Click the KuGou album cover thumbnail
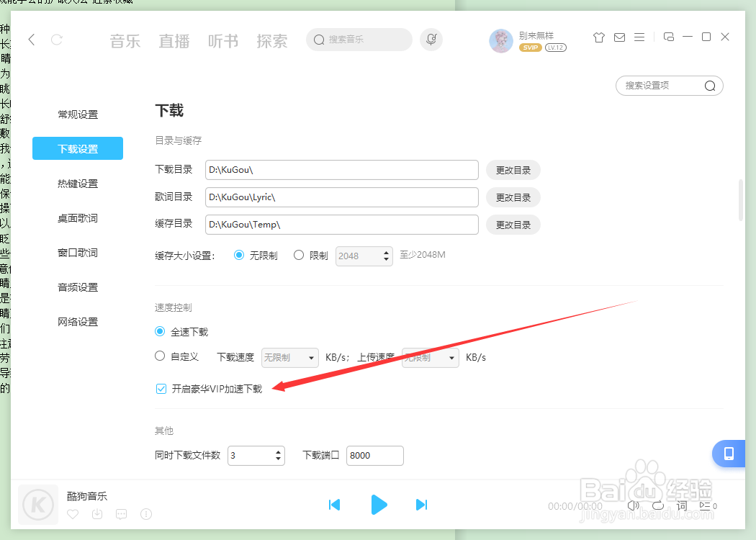This screenshot has width=756, height=540. coord(38,505)
